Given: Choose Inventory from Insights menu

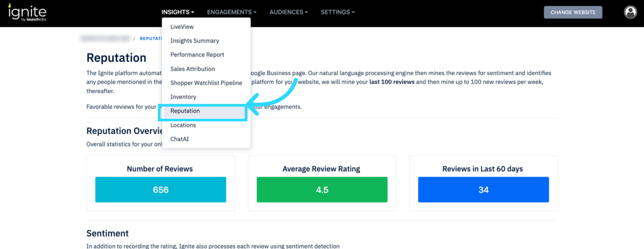Looking at the screenshot, I should click(x=183, y=97).
